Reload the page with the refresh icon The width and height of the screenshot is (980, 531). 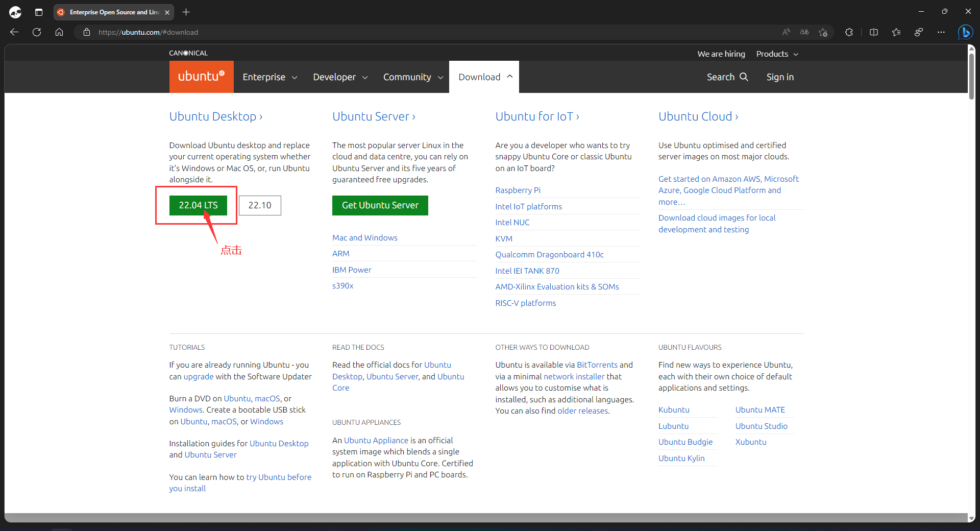[x=37, y=32]
